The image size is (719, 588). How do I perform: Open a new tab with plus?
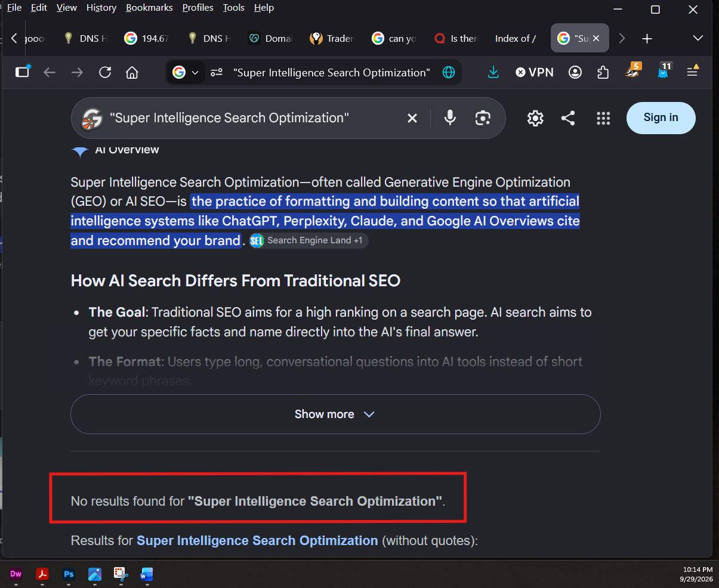pos(647,38)
